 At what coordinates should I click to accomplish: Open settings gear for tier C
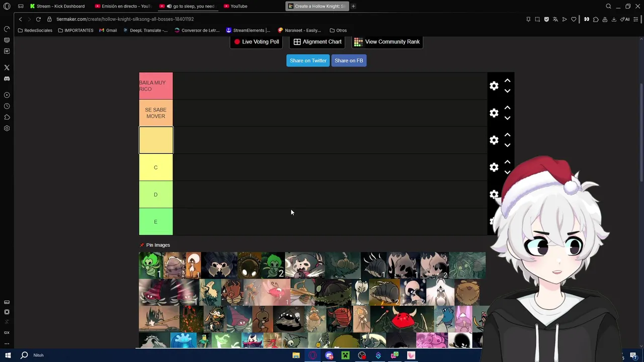pos(494,167)
